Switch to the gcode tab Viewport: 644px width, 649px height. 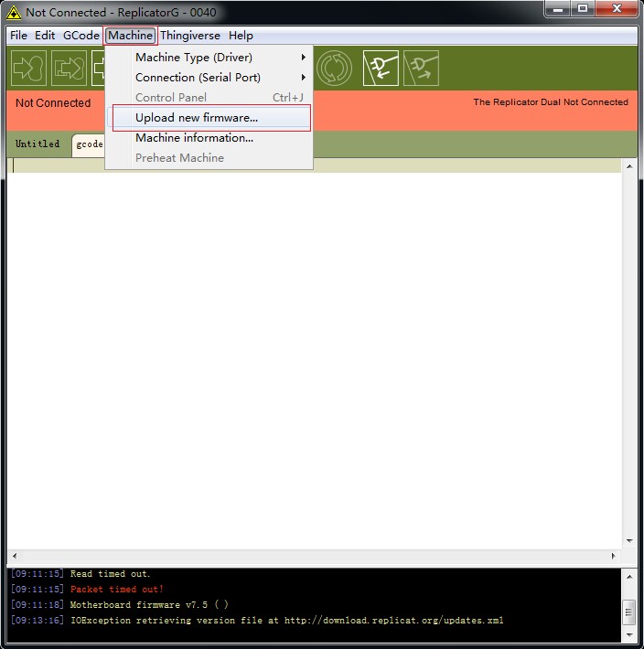[x=89, y=144]
